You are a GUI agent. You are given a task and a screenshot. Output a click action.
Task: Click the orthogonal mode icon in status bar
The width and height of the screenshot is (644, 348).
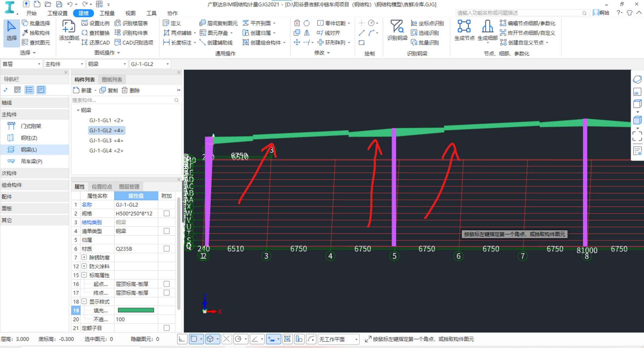[182, 339]
